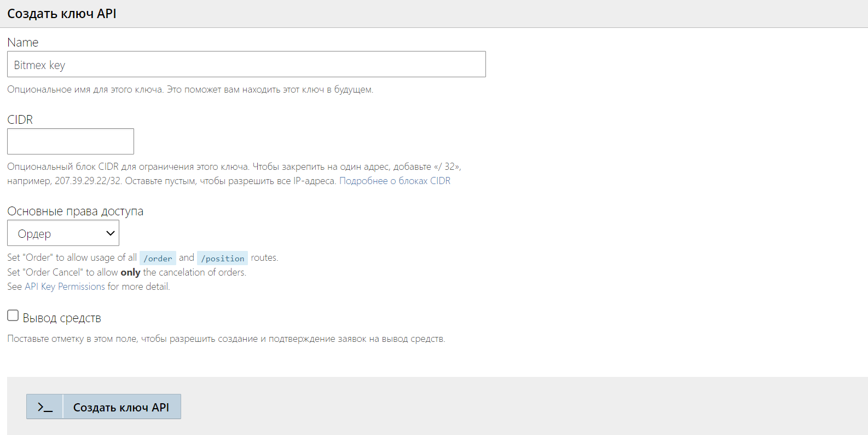Click the /order route code tag

coord(158,258)
